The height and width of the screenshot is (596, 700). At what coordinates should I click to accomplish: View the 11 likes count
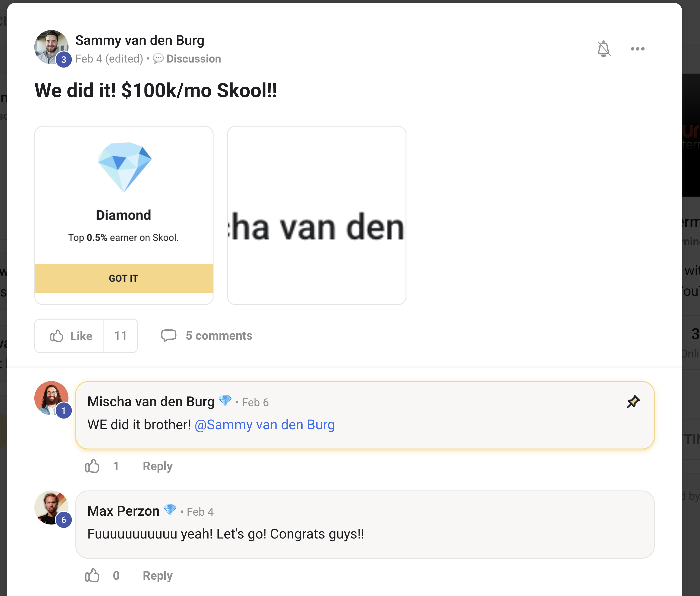pyautogui.click(x=120, y=336)
